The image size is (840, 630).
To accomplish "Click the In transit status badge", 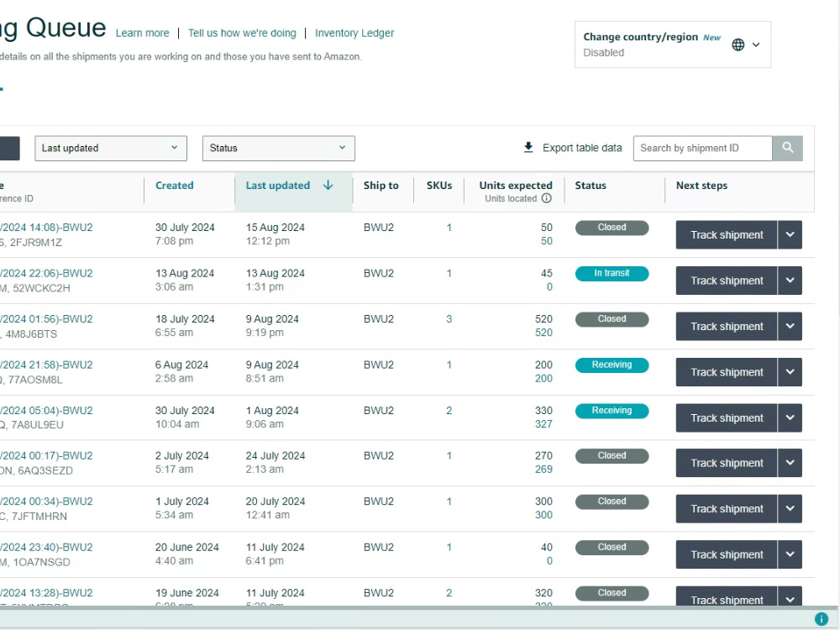I will 612,273.
